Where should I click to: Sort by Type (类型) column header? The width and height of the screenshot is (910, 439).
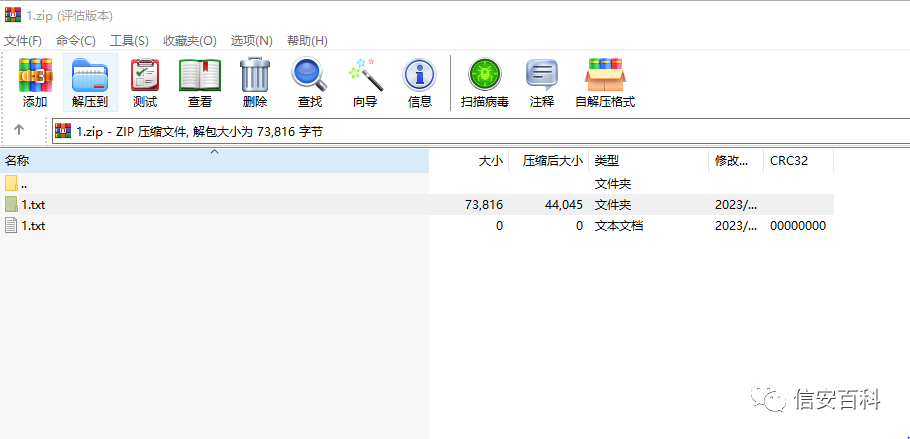pyautogui.click(x=648, y=161)
